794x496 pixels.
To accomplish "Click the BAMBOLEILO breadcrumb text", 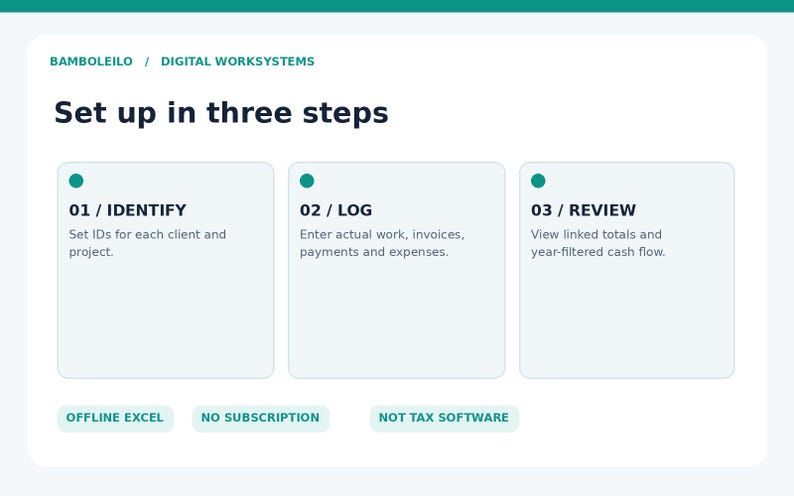I will (x=91, y=61).
